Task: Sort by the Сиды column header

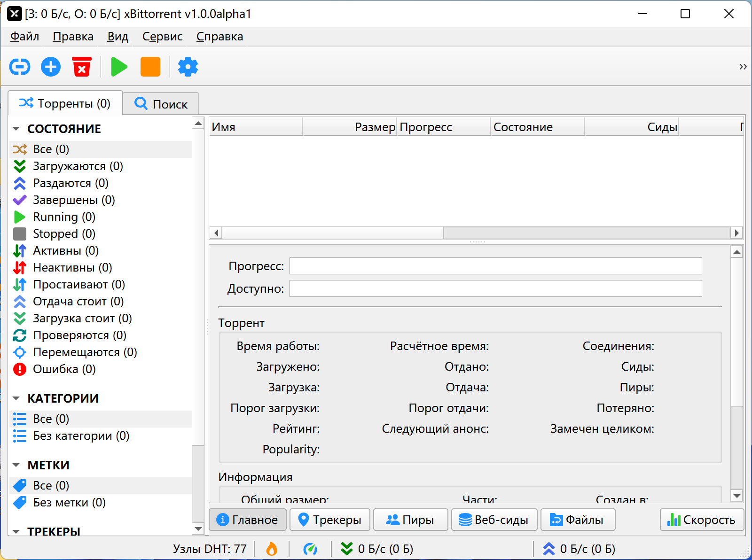Action: tap(632, 127)
